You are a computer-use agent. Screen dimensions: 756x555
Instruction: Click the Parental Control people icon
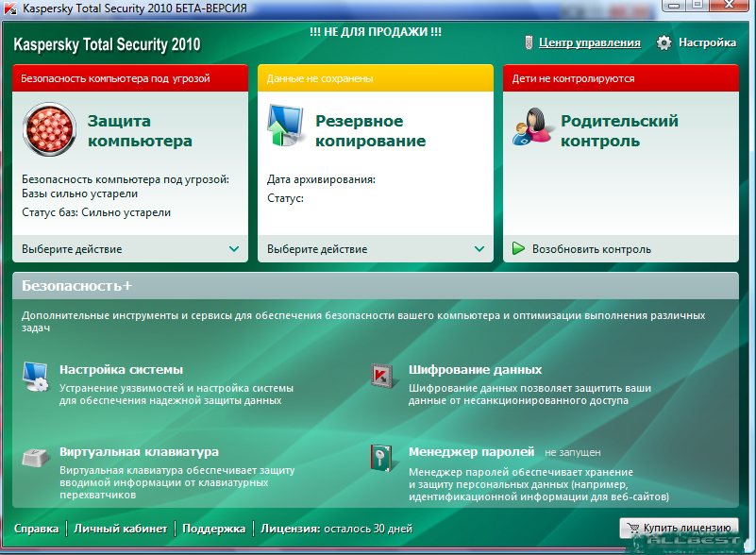(531, 126)
